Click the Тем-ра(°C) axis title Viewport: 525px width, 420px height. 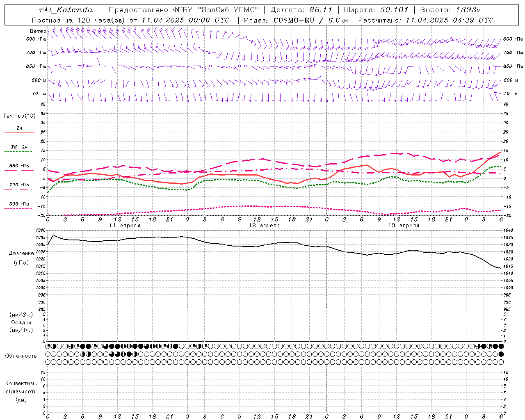tap(19, 116)
